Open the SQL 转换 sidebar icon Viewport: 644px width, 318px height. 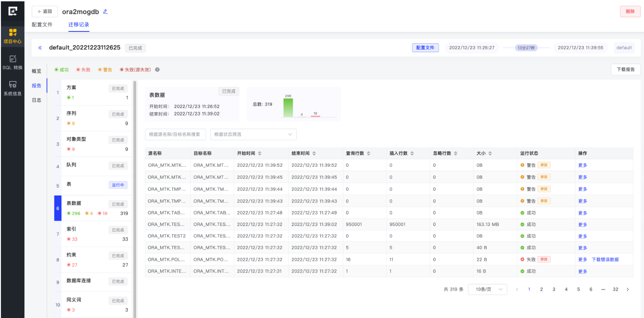coord(12,62)
